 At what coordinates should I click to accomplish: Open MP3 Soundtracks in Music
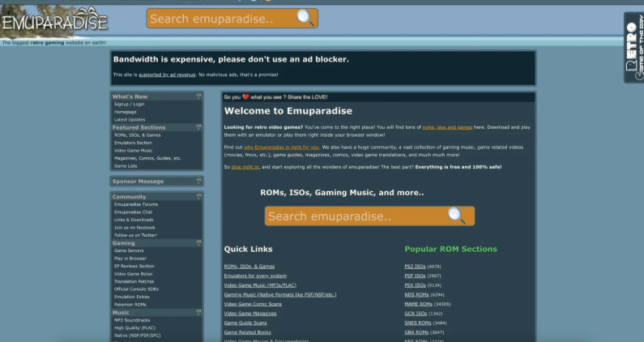pyautogui.click(x=132, y=320)
